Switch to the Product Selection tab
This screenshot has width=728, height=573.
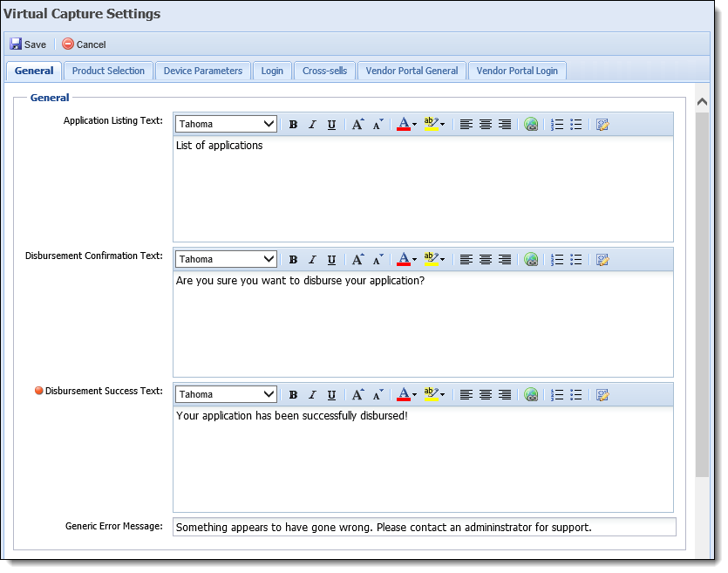pos(108,71)
